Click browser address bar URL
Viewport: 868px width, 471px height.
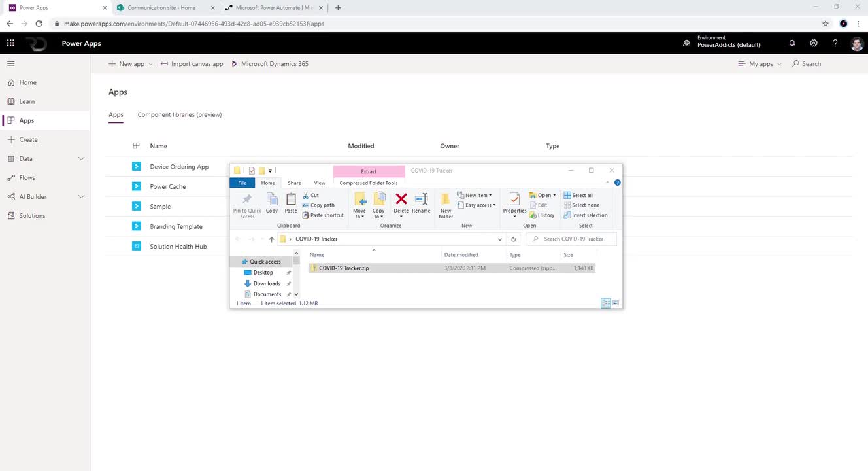coord(194,24)
